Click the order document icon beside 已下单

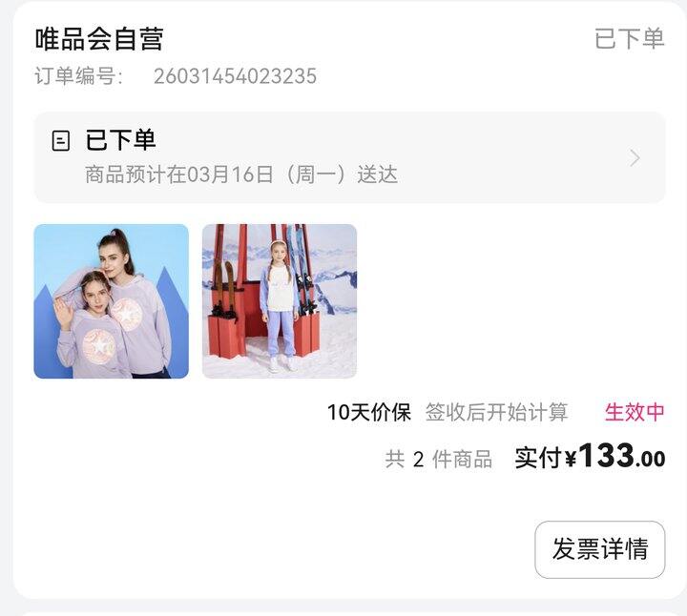pos(60,140)
